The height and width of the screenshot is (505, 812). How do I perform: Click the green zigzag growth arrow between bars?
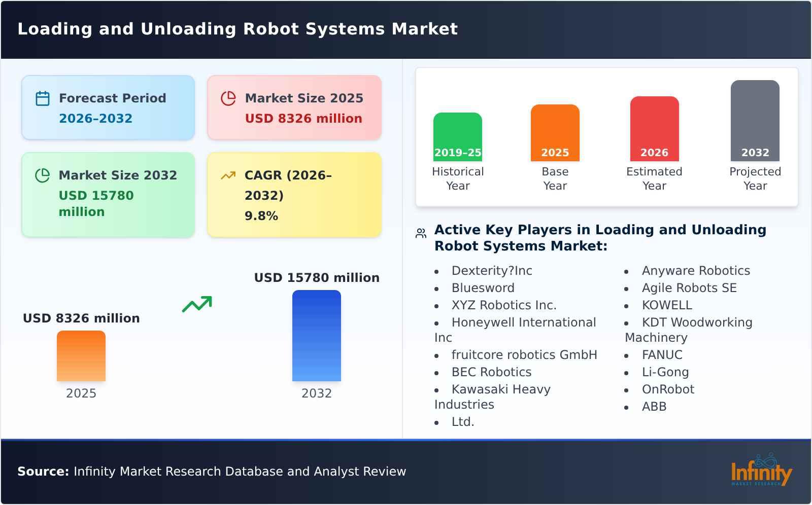[x=198, y=304]
